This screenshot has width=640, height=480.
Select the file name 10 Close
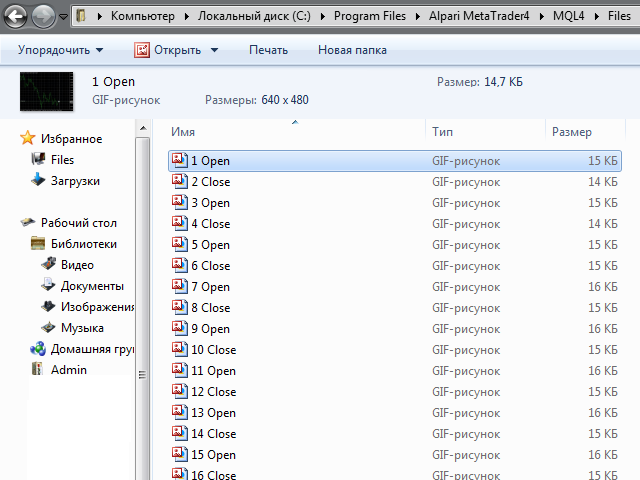click(213, 350)
